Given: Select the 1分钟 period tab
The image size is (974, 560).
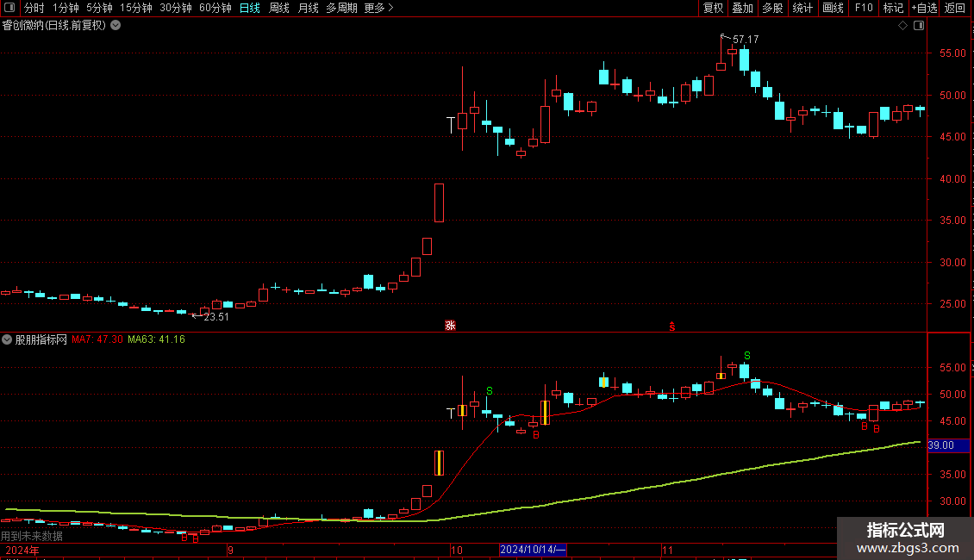Looking at the screenshot, I should pos(66,8).
